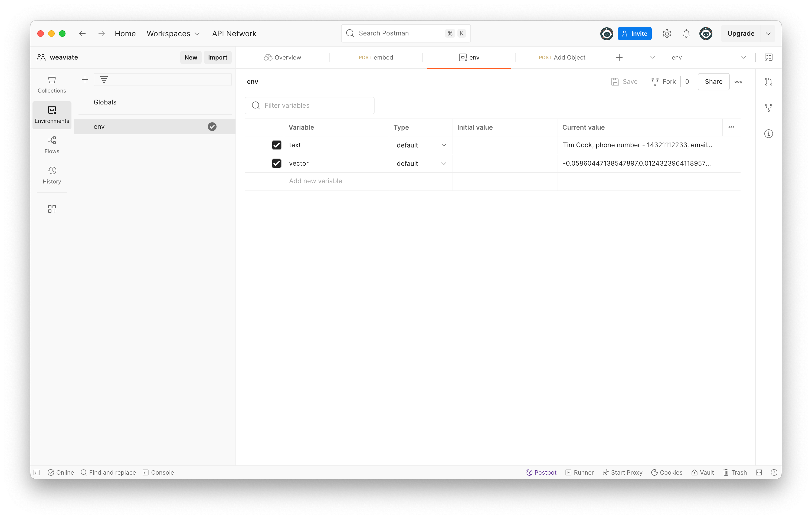Open the Flows sidebar section
Image resolution: width=812 pixels, height=519 pixels.
[52, 145]
